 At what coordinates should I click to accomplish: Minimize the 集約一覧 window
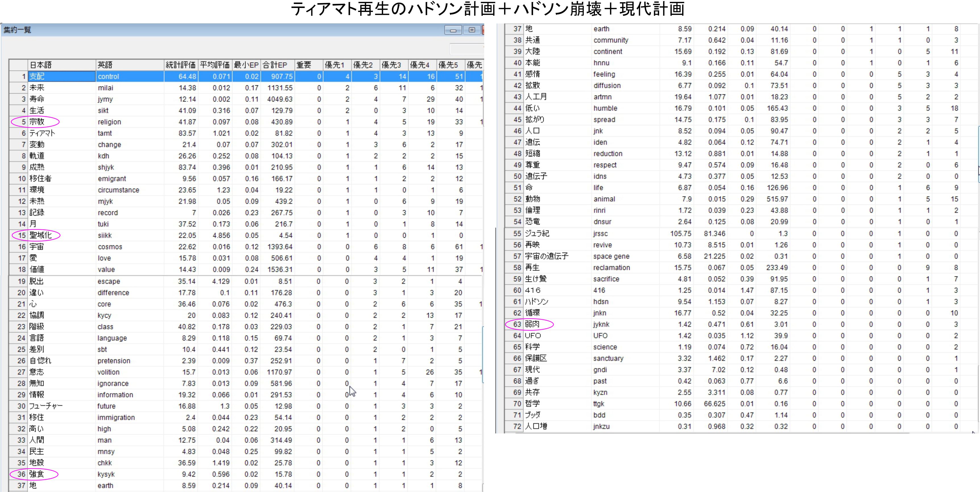[453, 30]
